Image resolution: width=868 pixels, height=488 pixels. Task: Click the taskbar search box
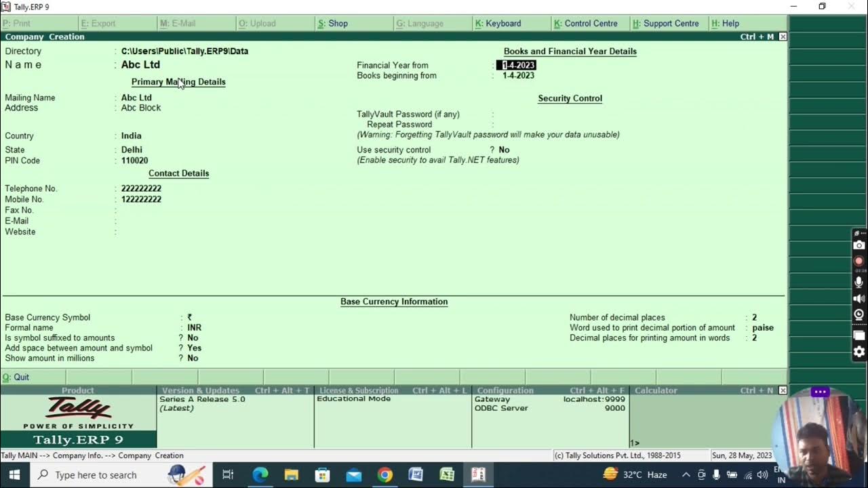click(122, 475)
